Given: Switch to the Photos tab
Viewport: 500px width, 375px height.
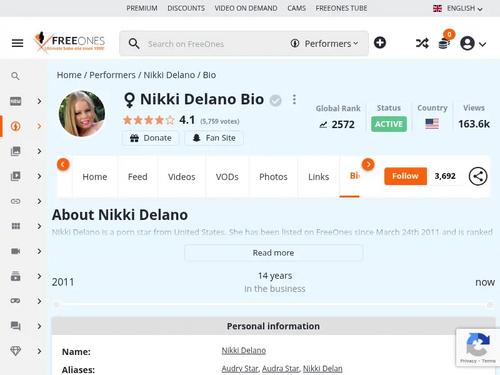Looking at the screenshot, I should tap(273, 177).
